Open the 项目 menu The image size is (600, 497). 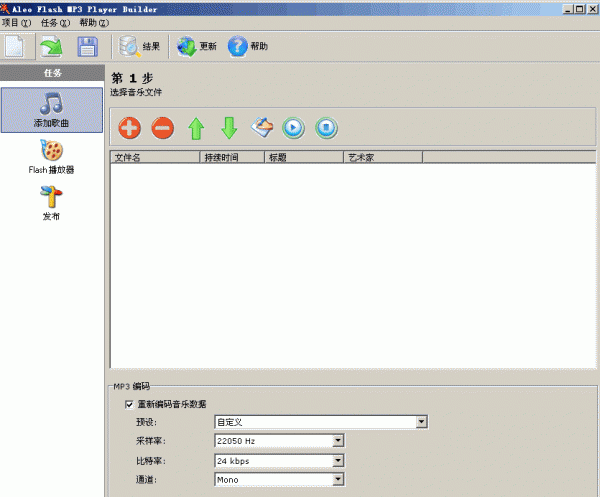click(16, 23)
